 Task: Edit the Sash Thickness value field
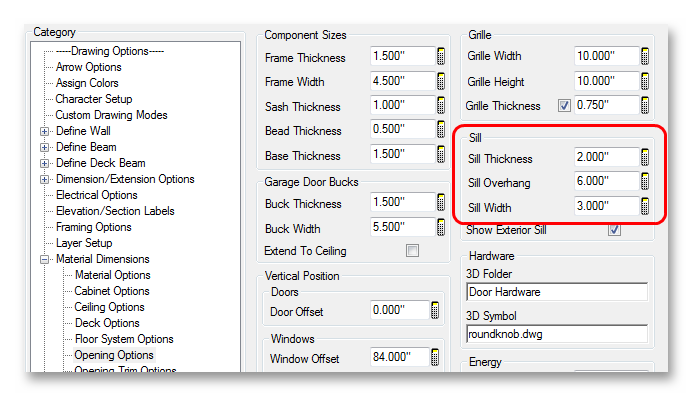coord(402,105)
